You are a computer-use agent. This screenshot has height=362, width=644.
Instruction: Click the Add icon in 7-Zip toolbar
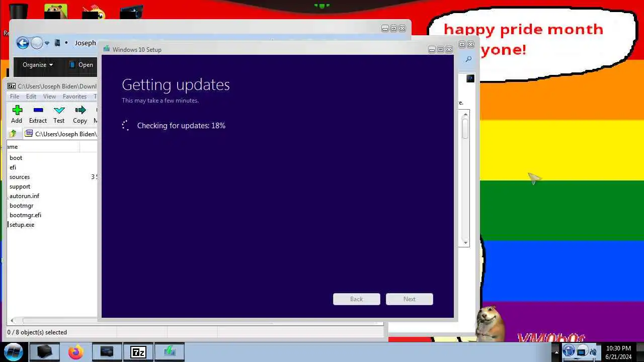click(17, 110)
